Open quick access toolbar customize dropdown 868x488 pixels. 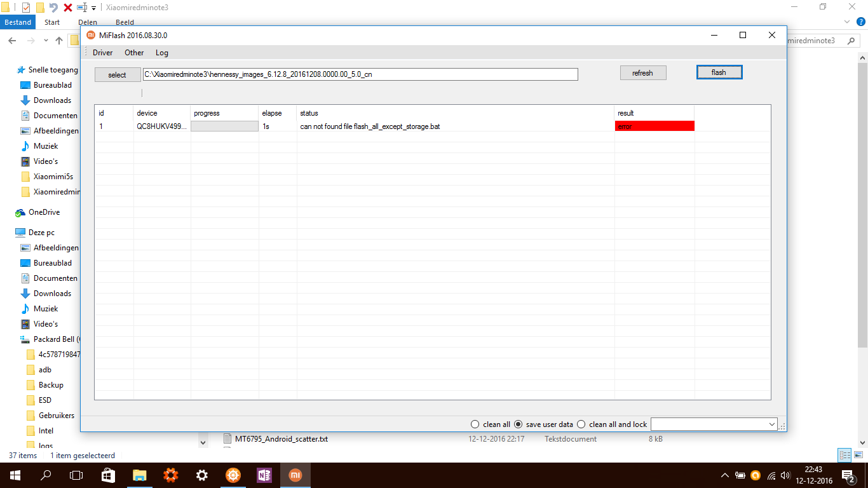(x=94, y=8)
